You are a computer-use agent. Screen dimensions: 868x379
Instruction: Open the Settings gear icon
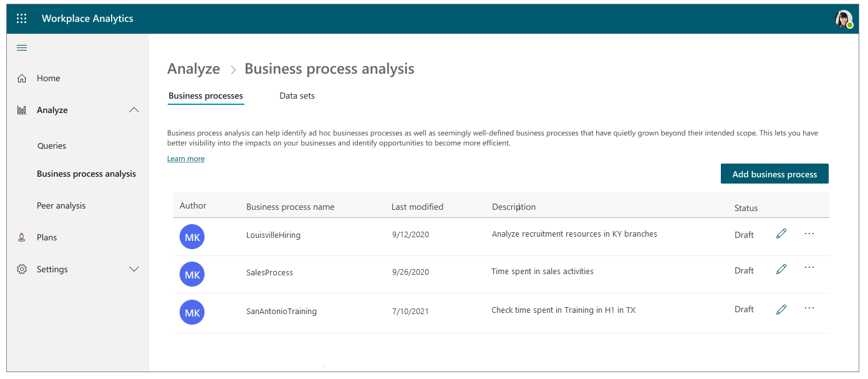[22, 269]
